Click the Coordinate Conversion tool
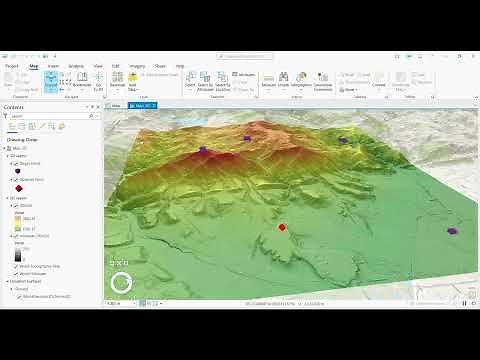 click(x=323, y=81)
